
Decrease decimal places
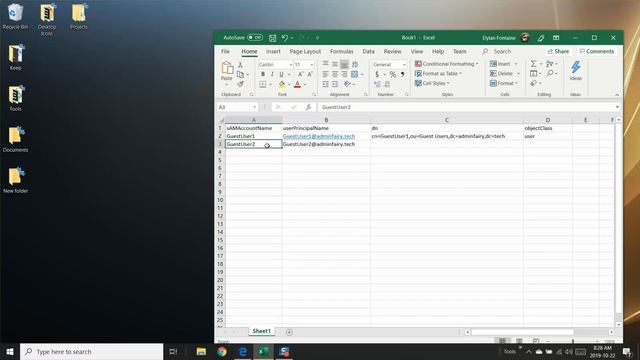point(387,84)
